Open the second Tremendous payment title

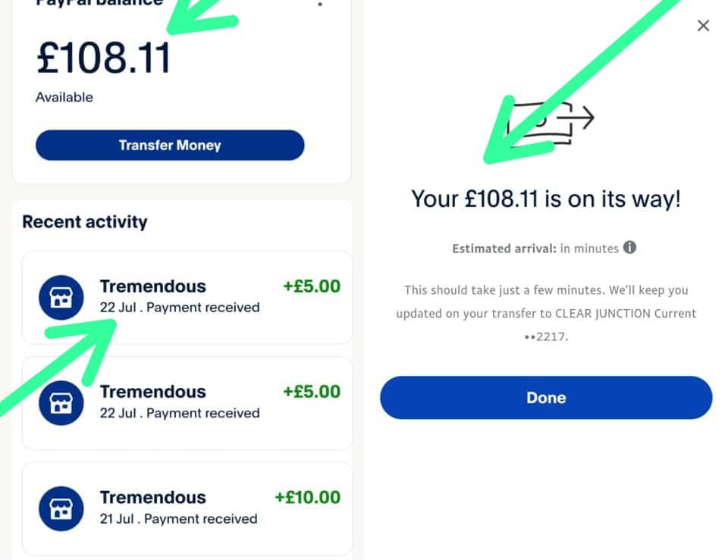coord(152,392)
